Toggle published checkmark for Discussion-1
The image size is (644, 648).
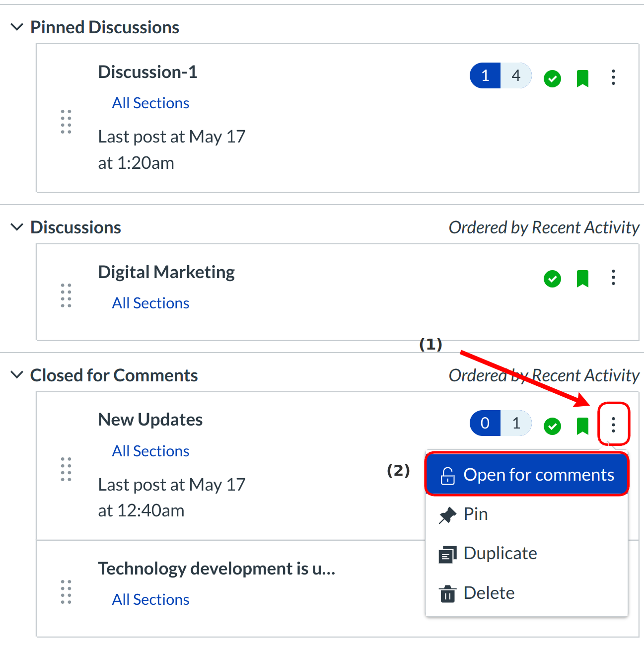point(552,78)
